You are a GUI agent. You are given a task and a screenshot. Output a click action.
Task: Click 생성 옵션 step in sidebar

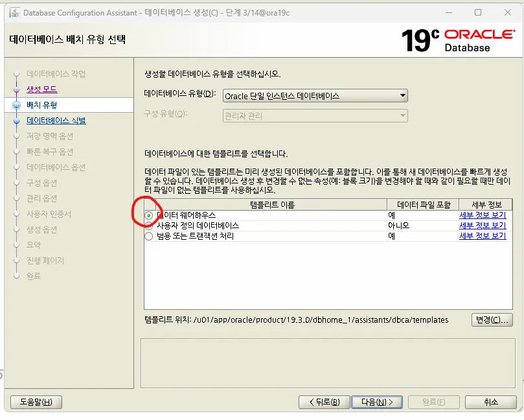(41, 229)
